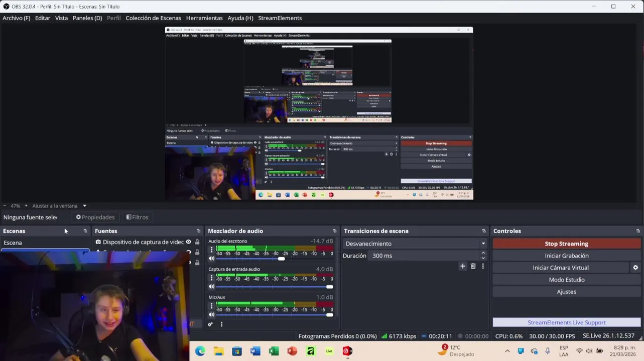Open Paneles (D) menu

coord(87,18)
